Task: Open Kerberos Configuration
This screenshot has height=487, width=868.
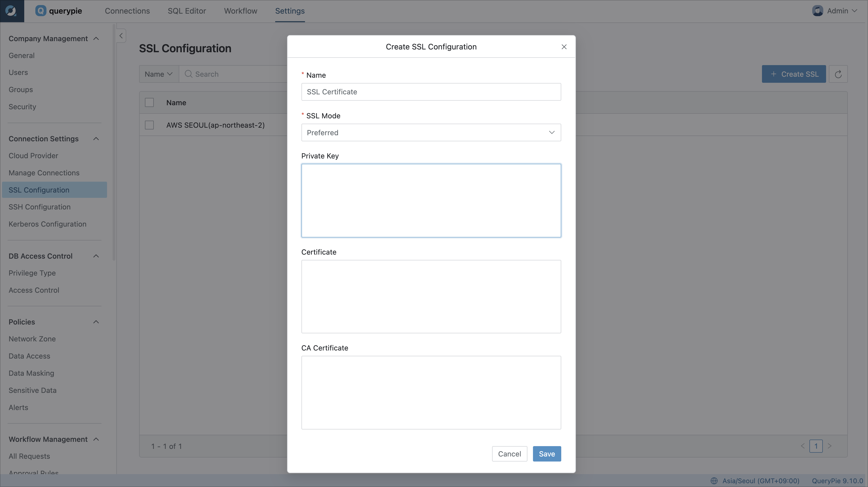Action: click(x=47, y=224)
